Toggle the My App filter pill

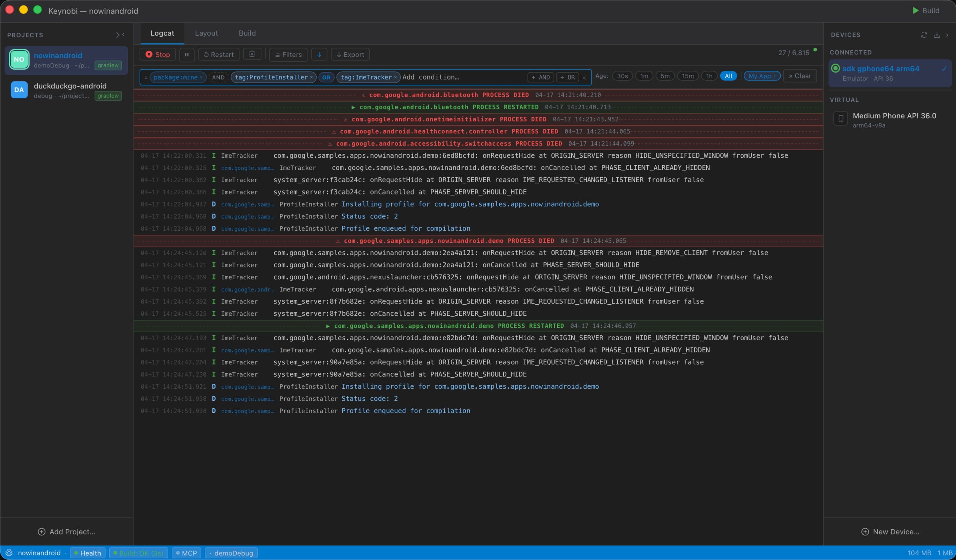pos(760,76)
